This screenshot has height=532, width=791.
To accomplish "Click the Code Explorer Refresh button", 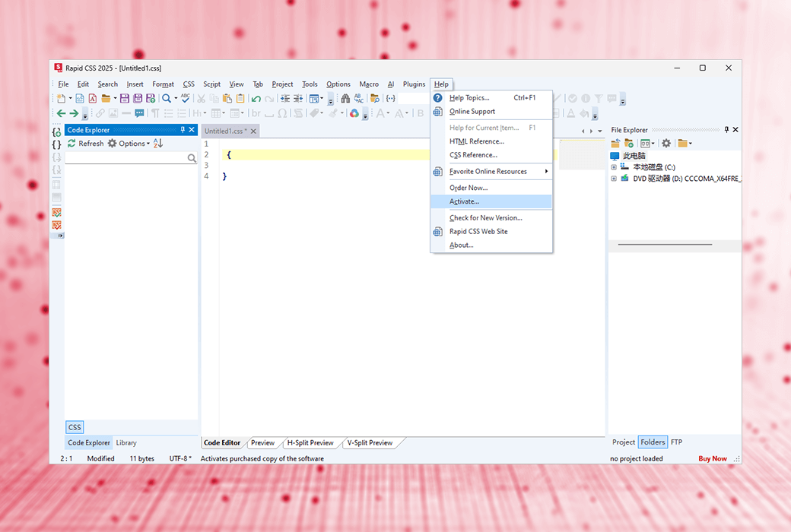I will 86,143.
